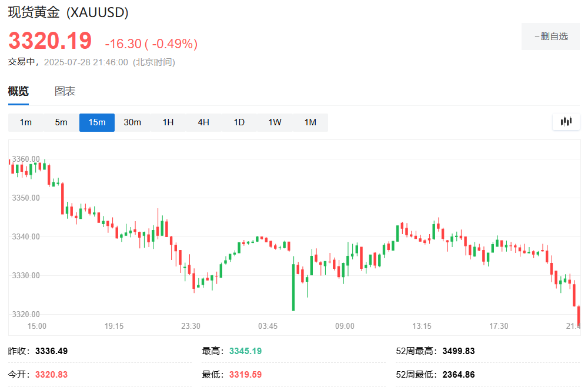Click the 3330.00 price axis label
Viewport: 588px width, 390px height.
point(26,276)
